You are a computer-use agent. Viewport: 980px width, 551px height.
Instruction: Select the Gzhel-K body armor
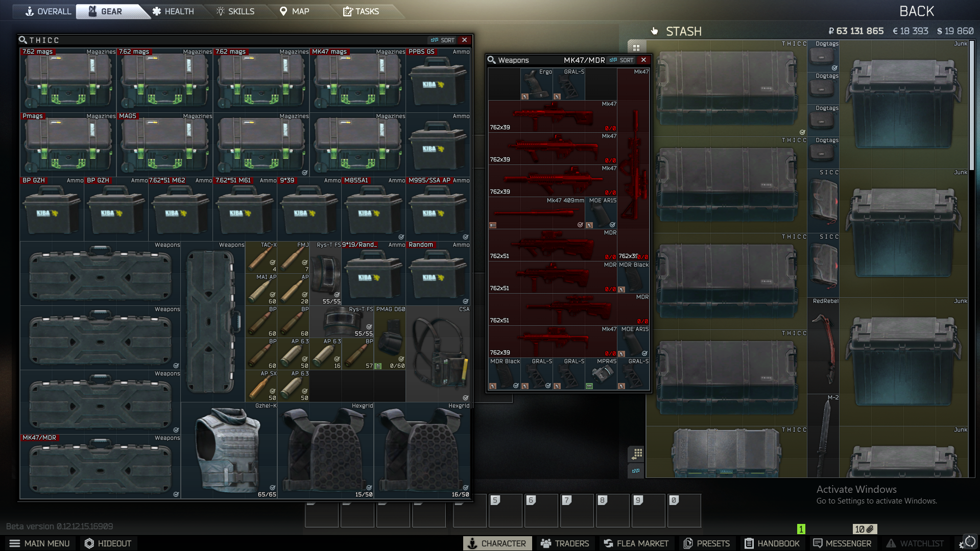229,450
